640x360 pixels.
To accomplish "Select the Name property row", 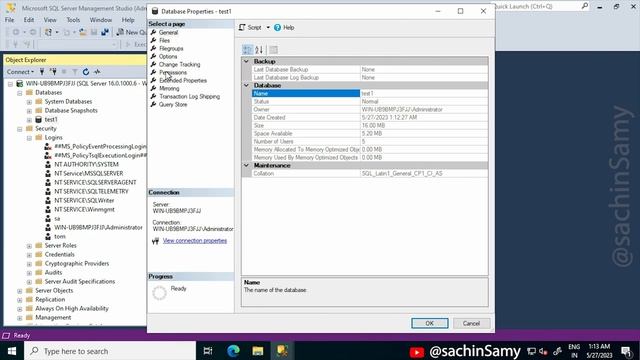I will 369,93.
